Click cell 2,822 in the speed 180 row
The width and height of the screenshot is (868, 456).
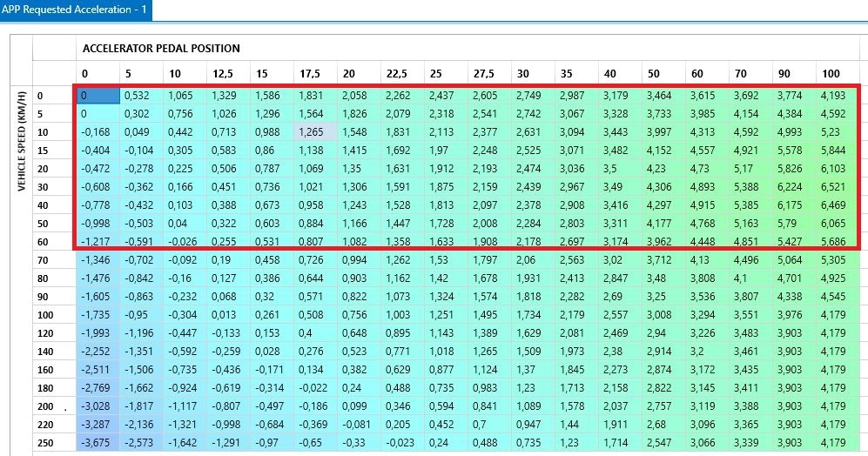click(x=663, y=388)
